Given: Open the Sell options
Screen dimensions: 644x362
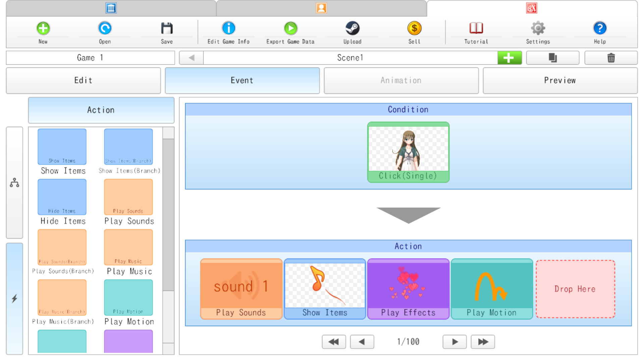Looking at the screenshot, I should 414,32.
